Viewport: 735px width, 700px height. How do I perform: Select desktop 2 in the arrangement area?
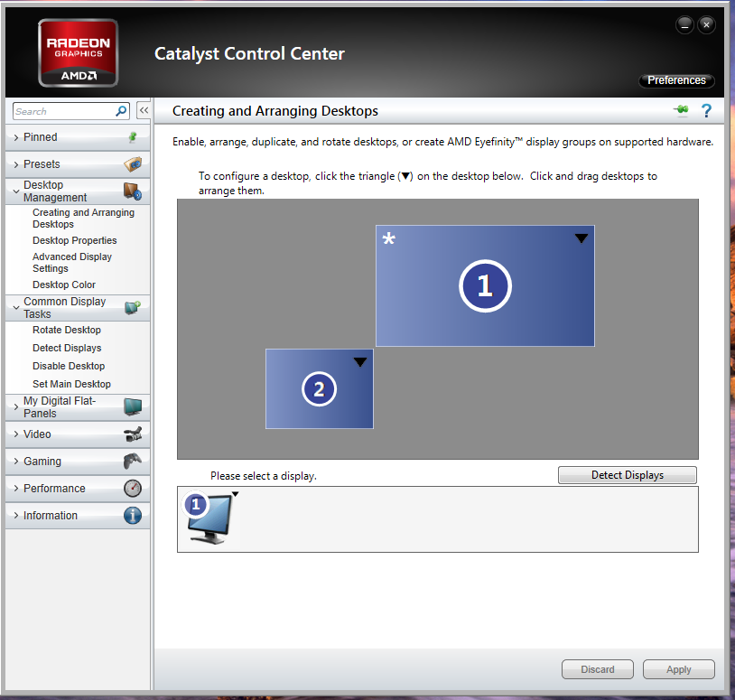tap(320, 388)
